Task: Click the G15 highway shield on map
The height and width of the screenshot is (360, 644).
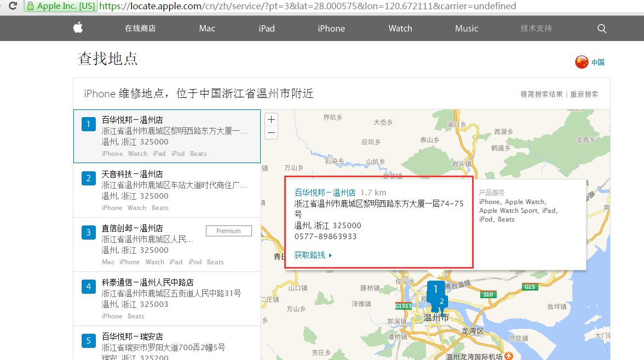Action: [530, 287]
